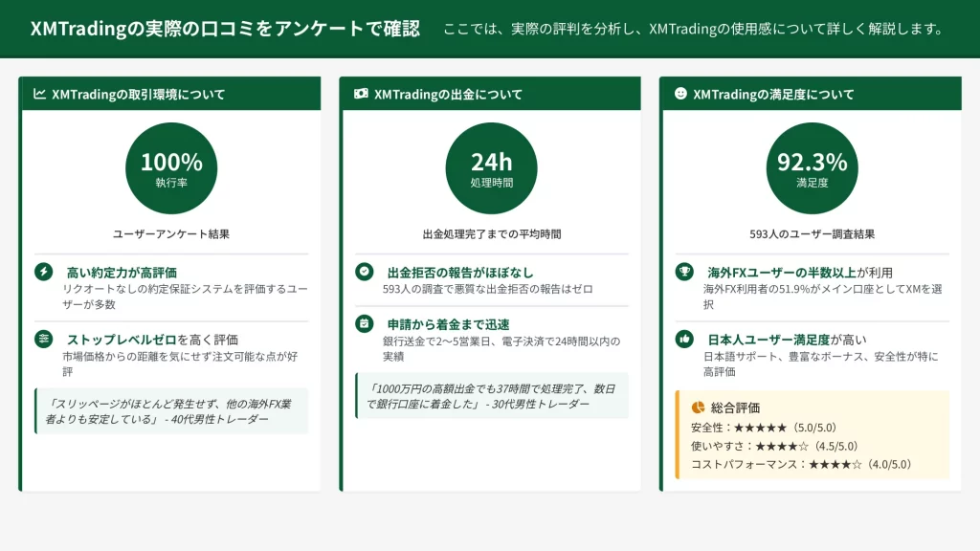Screen dimensions: 980x551
Task: Click the 24h 処理時間 circle badge
Action: click(x=491, y=168)
